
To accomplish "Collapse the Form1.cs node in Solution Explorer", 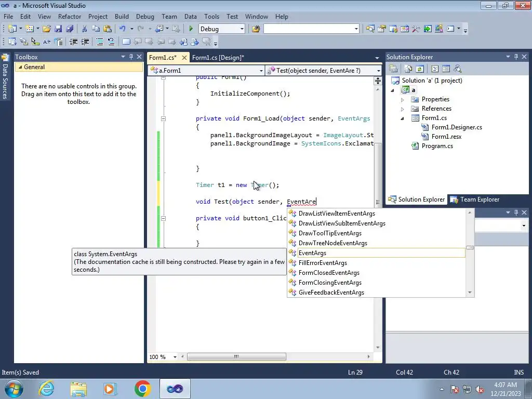I will (x=403, y=118).
